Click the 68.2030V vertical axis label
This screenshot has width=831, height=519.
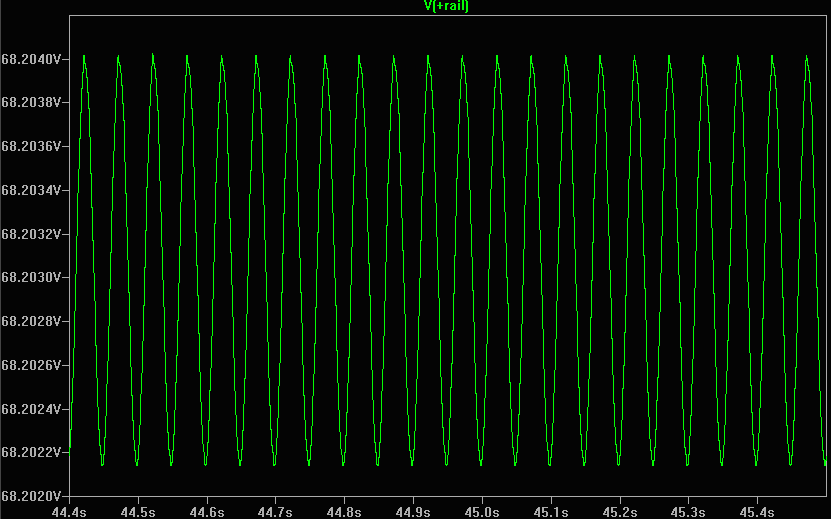point(31,277)
